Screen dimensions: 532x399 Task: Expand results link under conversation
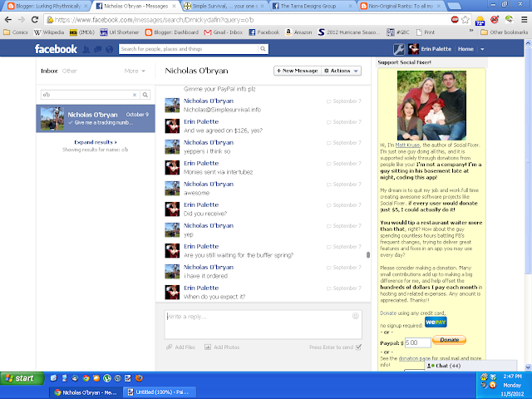(x=96, y=142)
